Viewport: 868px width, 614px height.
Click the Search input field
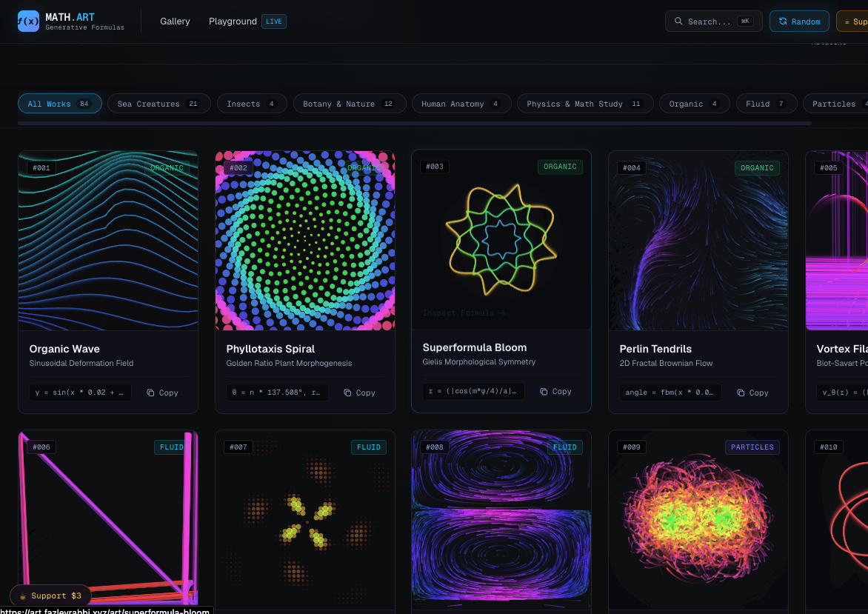click(713, 21)
